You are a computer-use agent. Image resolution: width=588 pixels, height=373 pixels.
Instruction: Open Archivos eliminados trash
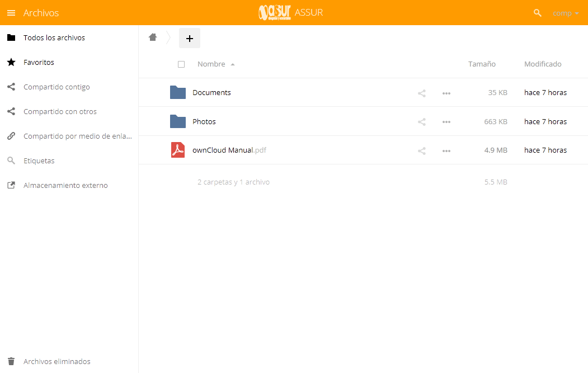57,362
